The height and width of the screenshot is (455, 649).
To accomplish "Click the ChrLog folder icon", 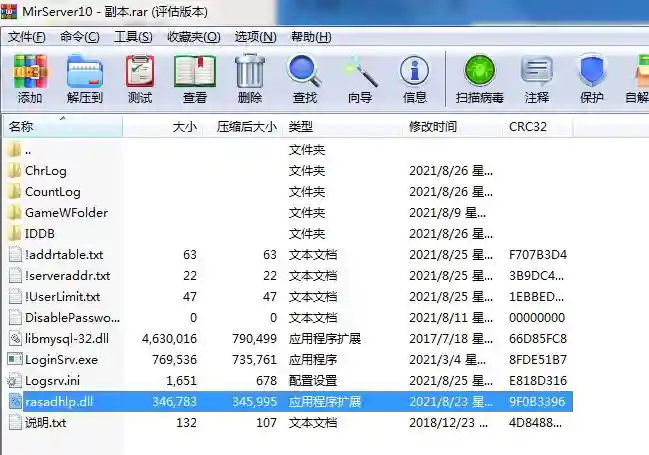I will pyautogui.click(x=14, y=171).
